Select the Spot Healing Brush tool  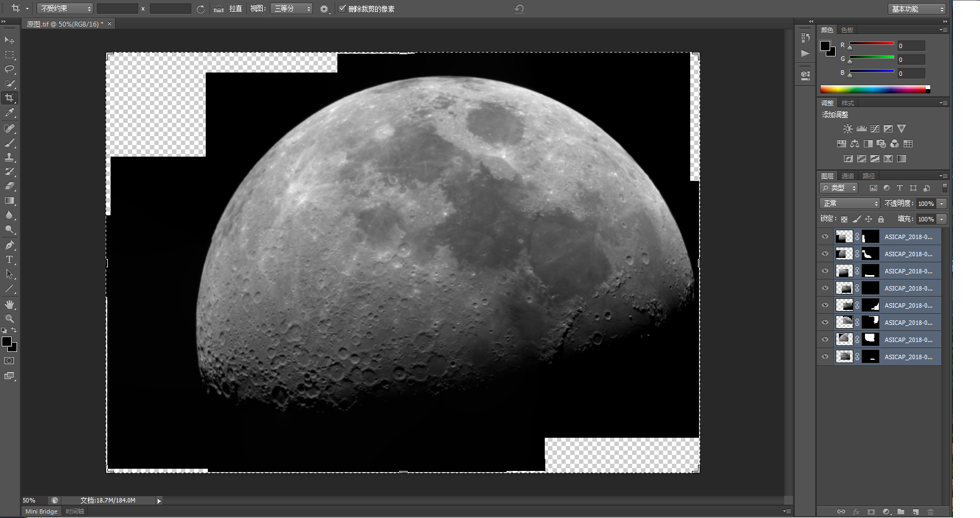[9, 128]
